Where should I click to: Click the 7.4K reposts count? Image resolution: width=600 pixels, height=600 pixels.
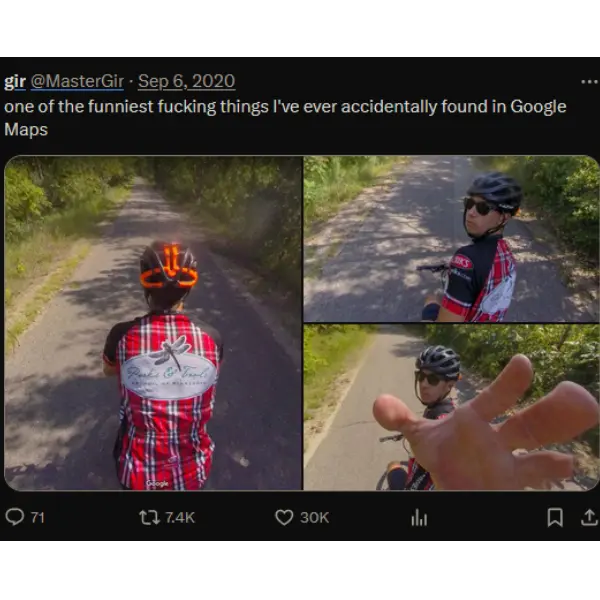point(180,517)
